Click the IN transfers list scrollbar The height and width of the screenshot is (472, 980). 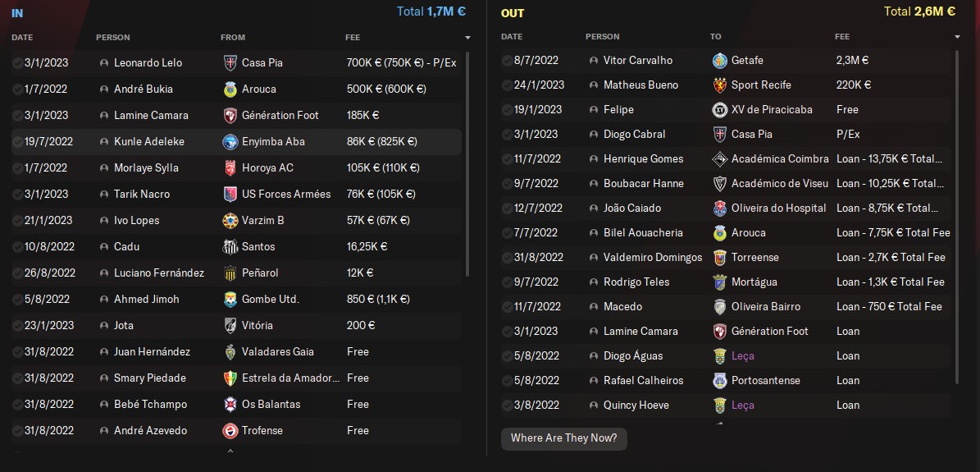(x=467, y=164)
